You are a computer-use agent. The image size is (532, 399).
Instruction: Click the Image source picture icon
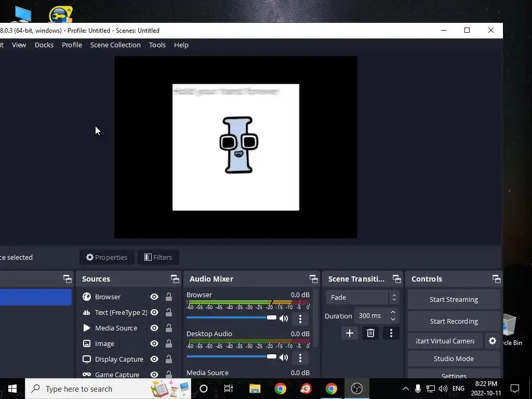87,344
